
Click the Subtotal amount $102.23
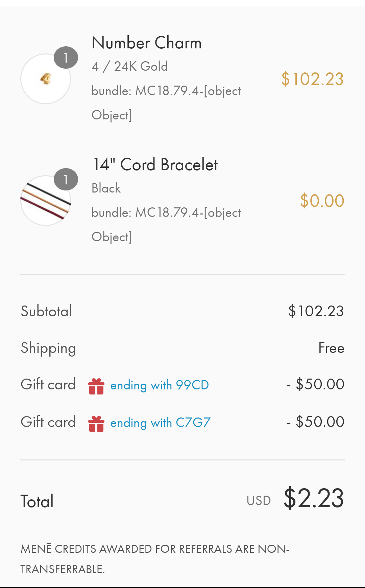[316, 311]
